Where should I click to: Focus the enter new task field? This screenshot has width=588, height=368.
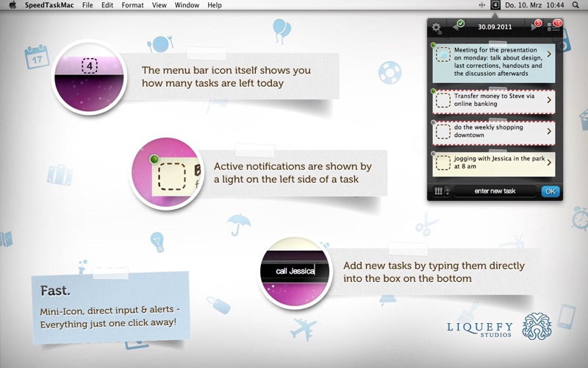495,191
